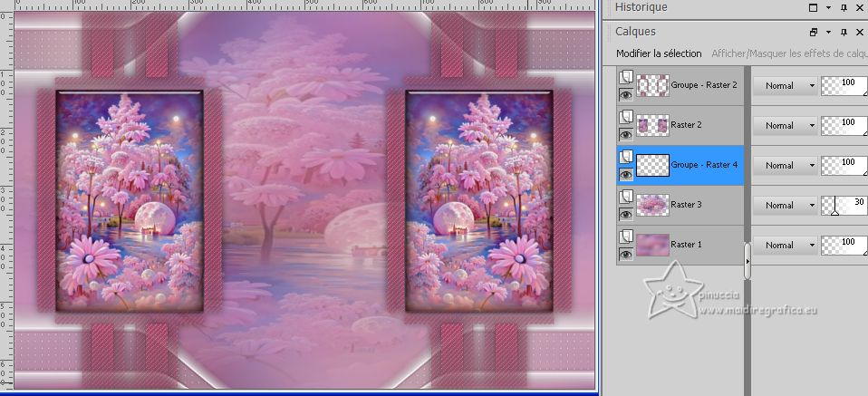The width and height of the screenshot is (868, 396).
Task: Open the blend mode dropdown for Raster 3
Action: click(785, 206)
